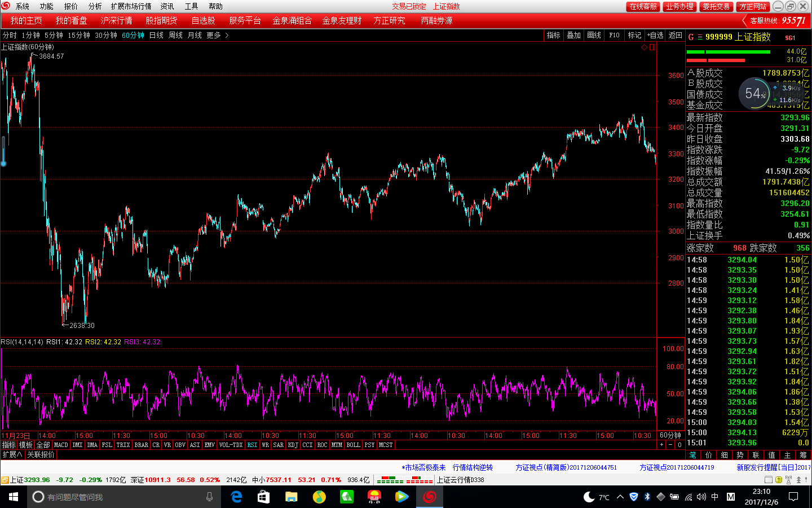812x508 pixels.
Task: Click the blue handle on chart left edge
Action: tap(3, 151)
